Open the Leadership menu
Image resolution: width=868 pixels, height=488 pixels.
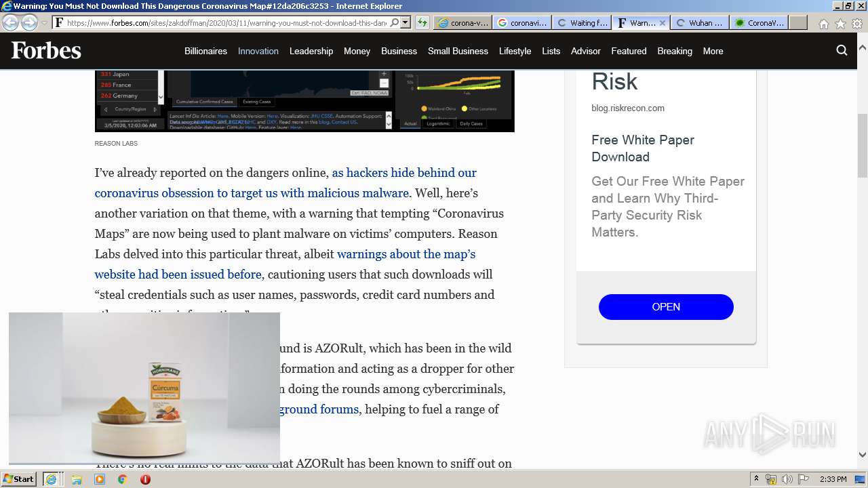[311, 51]
